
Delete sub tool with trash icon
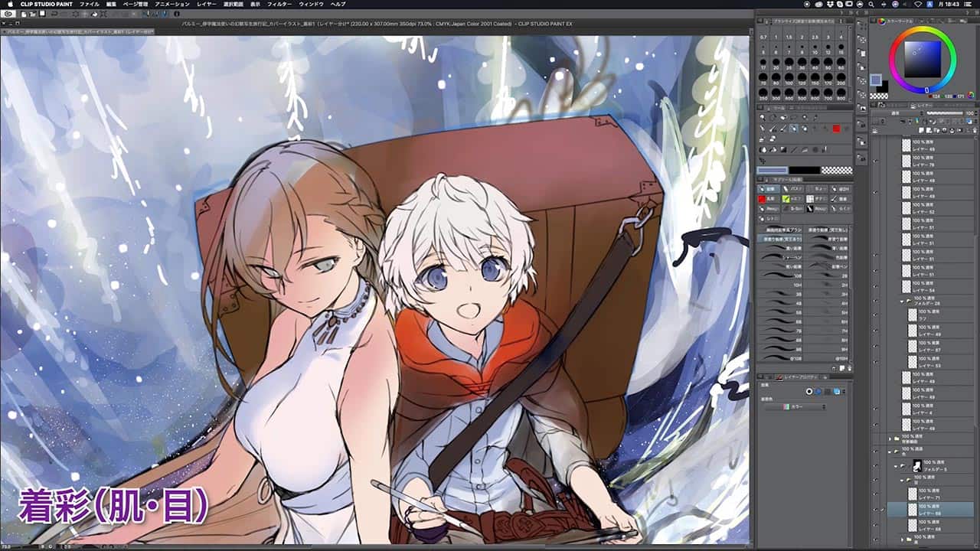(x=850, y=368)
